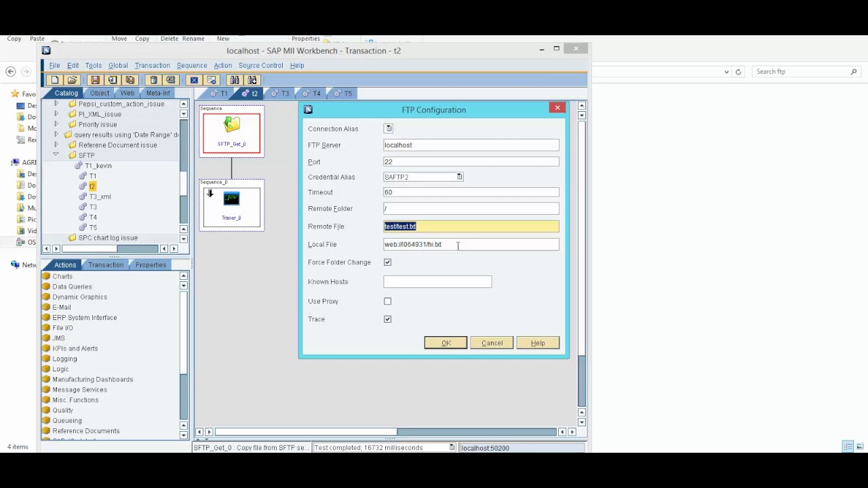
Task: Click the Charts folder icon in Actions list
Action: click(x=47, y=277)
